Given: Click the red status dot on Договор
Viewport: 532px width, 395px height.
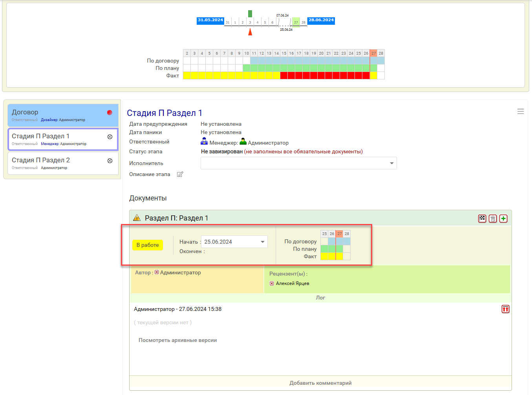Looking at the screenshot, I should coord(110,112).
